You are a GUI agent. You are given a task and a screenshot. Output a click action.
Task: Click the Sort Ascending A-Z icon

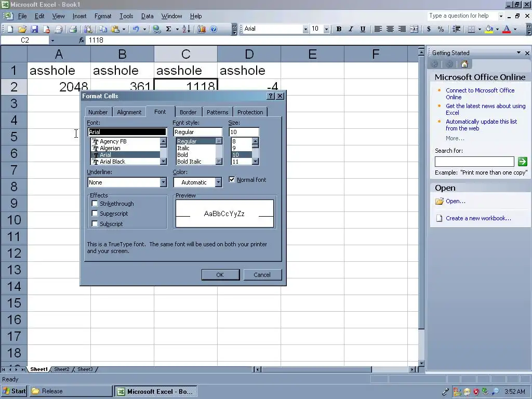pyautogui.click(x=187, y=29)
